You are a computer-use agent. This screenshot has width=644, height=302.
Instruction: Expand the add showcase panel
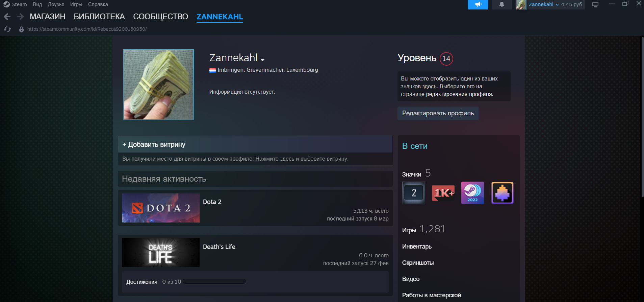pyautogui.click(x=255, y=144)
